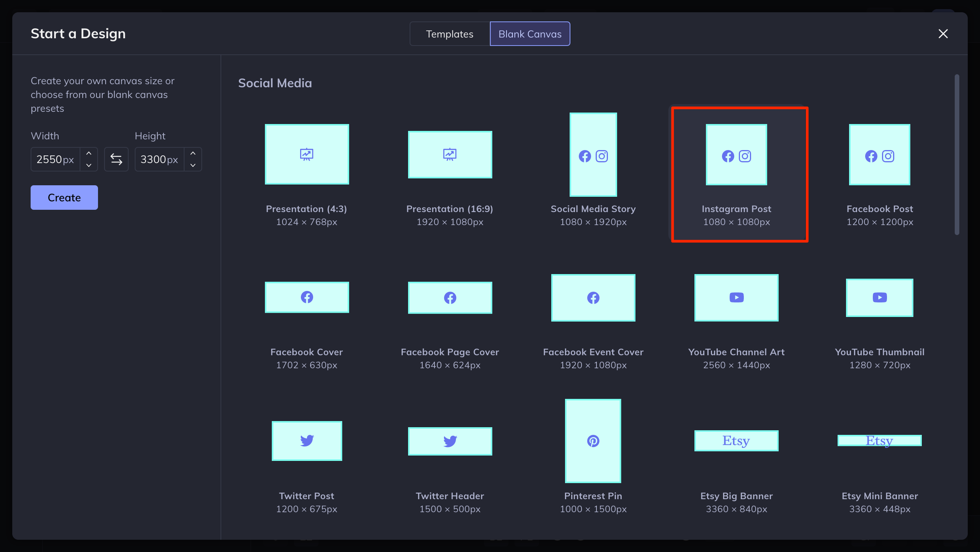This screenshot has height=552, width=980.
Task: Increase the width value with the up stepper
Action: pos(88,154)
